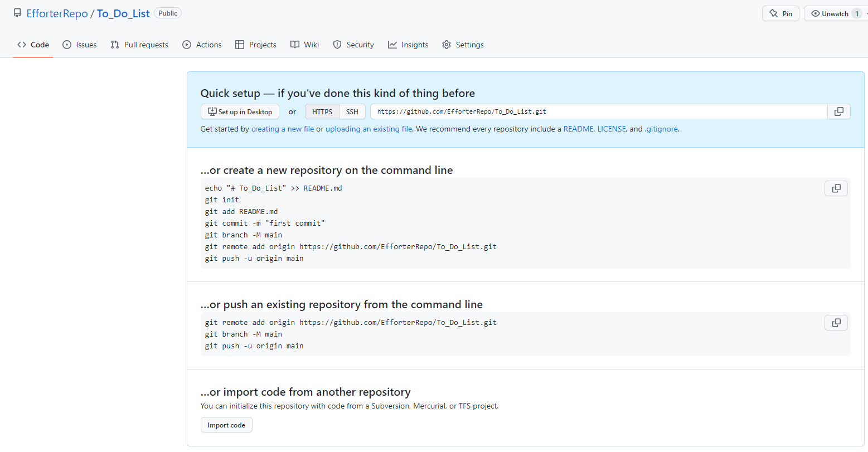This screenshot has height=452, width=868.
Task: Follow the uploading an existing file link
Action: click(x=369, y=129)
